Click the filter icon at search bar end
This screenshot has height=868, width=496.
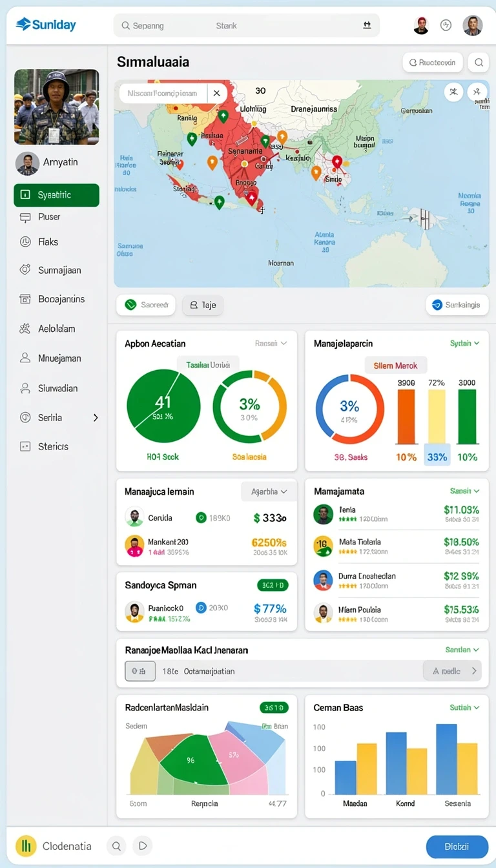[367, 25]
